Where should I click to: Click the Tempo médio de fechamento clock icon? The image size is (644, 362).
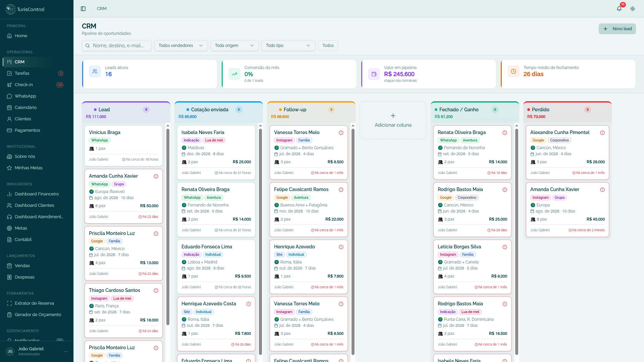(x=514, y=71)
